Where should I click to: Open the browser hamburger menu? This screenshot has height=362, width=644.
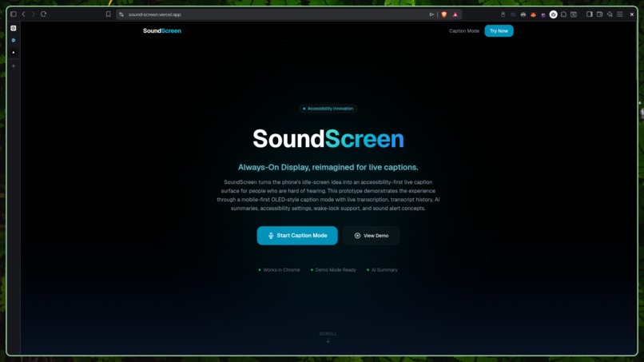pyautogui.click(x=620, y=14)
